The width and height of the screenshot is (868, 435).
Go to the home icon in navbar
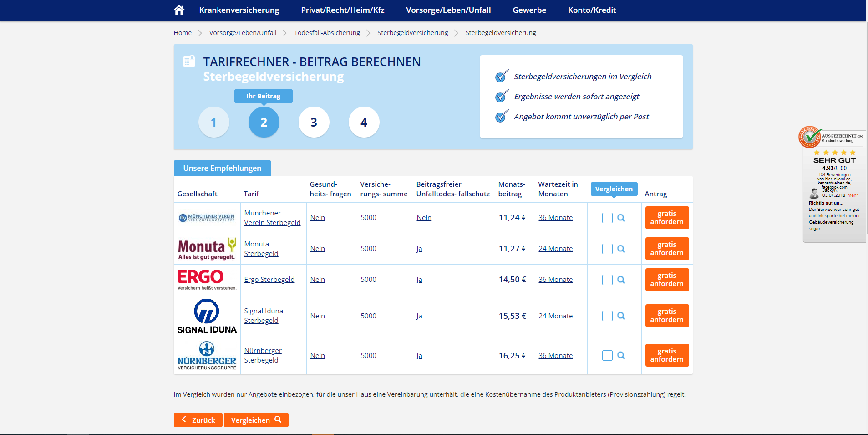pyautogui.click(x=179, y=10)
